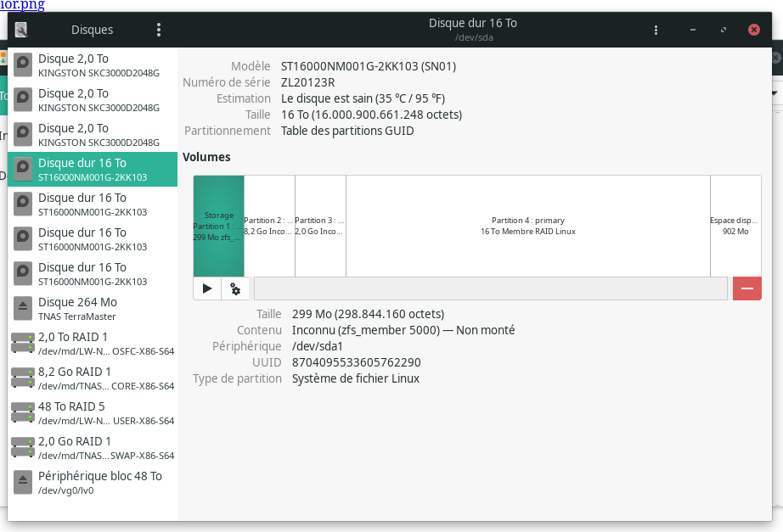Mount the selected partition with play button

[207, 288]
